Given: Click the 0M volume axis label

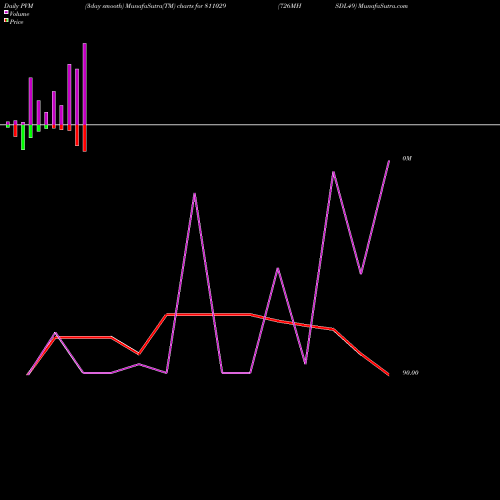Looking at the screenshot, I should pos(407,158).
